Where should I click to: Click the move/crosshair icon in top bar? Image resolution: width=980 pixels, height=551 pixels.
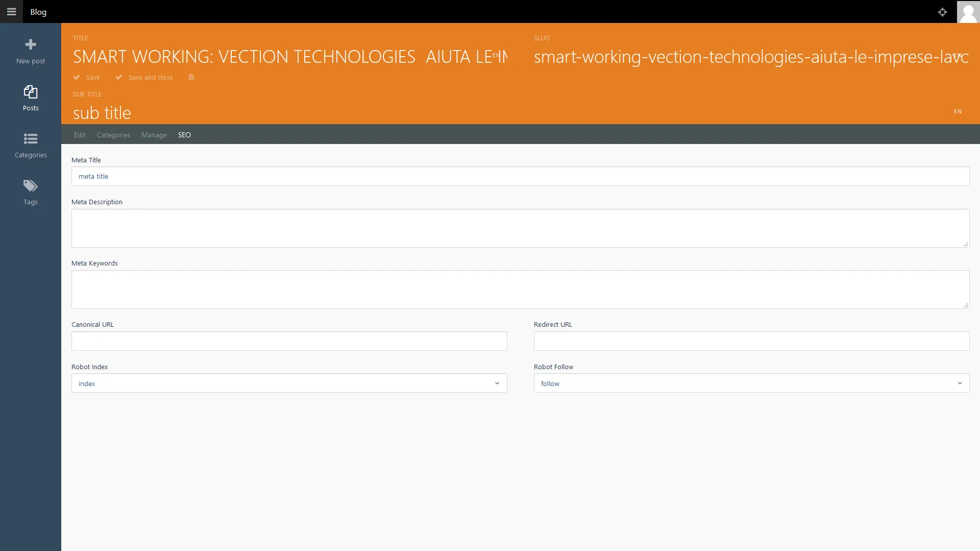[x=942, y=12]
